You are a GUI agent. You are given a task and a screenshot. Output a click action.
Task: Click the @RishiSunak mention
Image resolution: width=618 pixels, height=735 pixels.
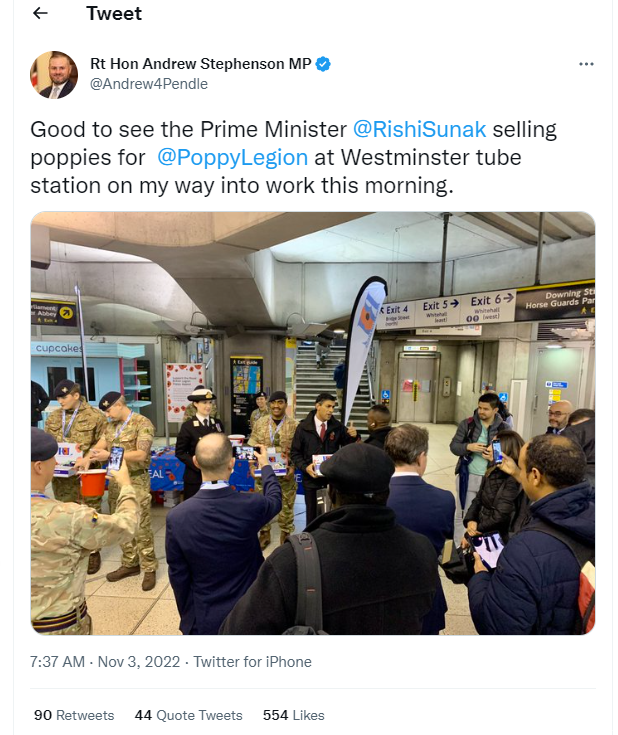point(419,129)
